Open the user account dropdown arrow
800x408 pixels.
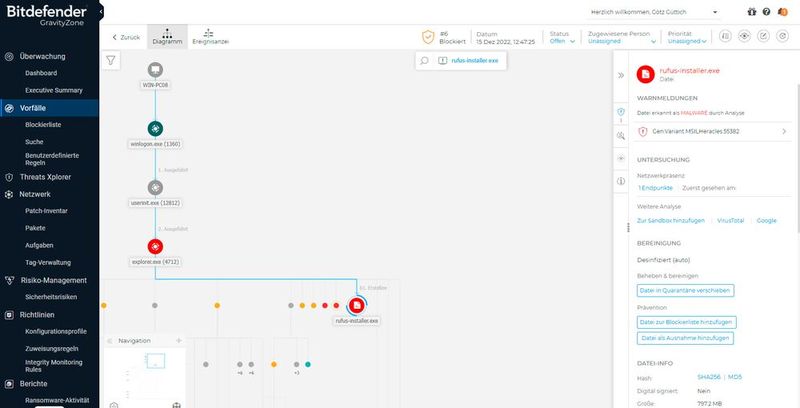715,12
